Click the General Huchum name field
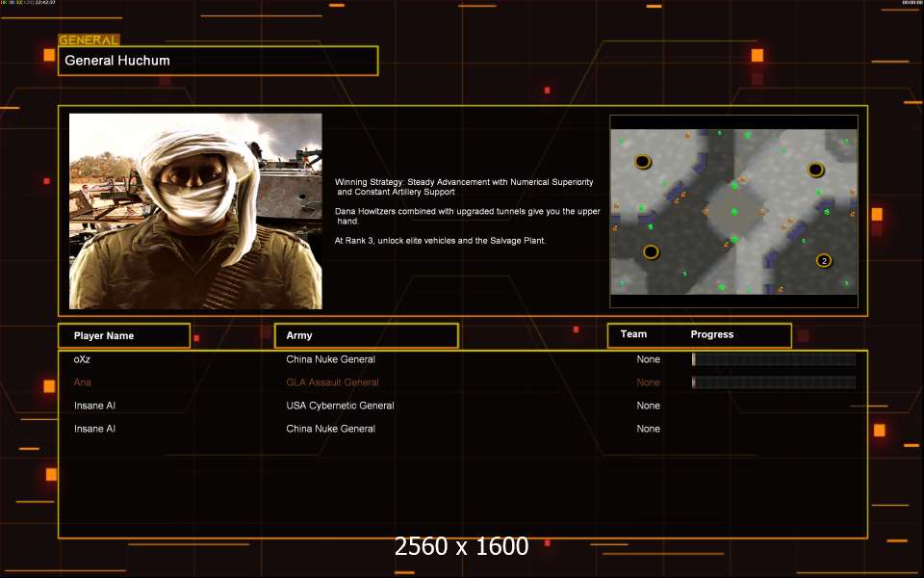 218,61
